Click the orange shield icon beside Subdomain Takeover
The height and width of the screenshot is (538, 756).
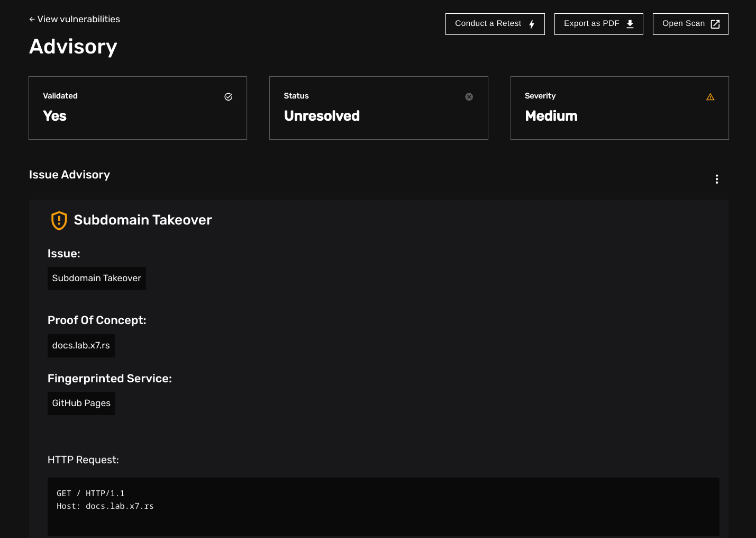click(x=59, y=220)
